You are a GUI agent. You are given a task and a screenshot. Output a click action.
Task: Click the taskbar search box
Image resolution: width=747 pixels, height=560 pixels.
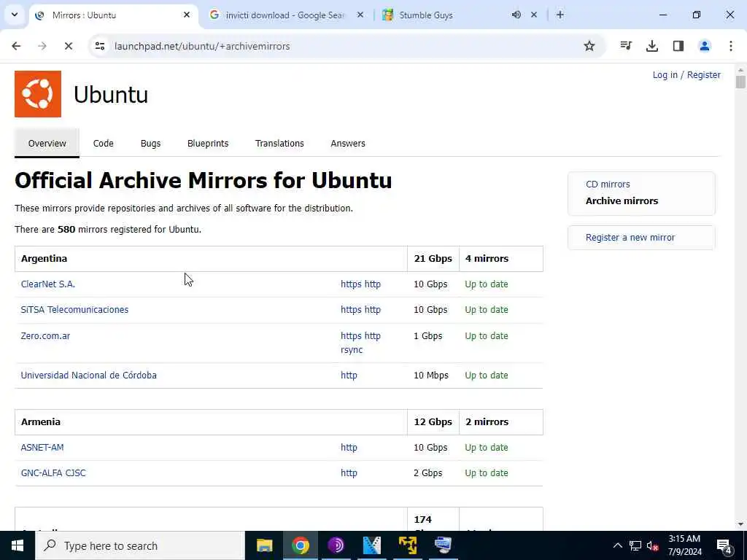[x=140, y=545]
